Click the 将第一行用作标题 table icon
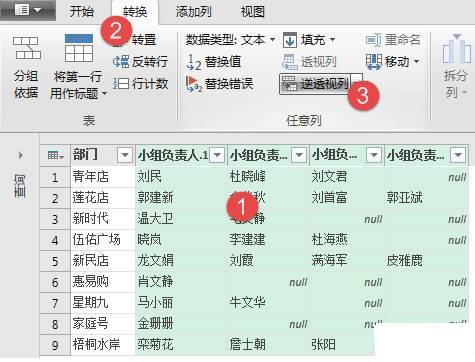Viewport: 475px width, 362px height. tap(79, 48)
